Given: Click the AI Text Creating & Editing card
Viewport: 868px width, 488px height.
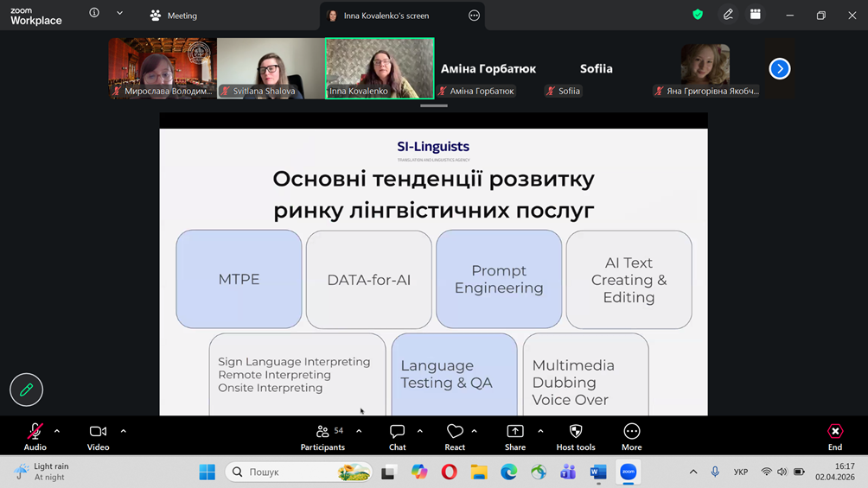Looking at the screenshot, I should (629, 279).
